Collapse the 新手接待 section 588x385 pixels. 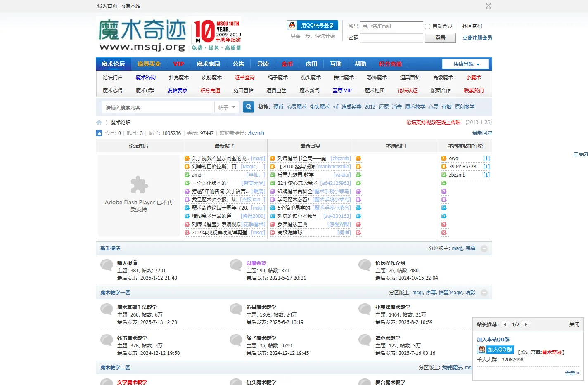tap(484, 248)
